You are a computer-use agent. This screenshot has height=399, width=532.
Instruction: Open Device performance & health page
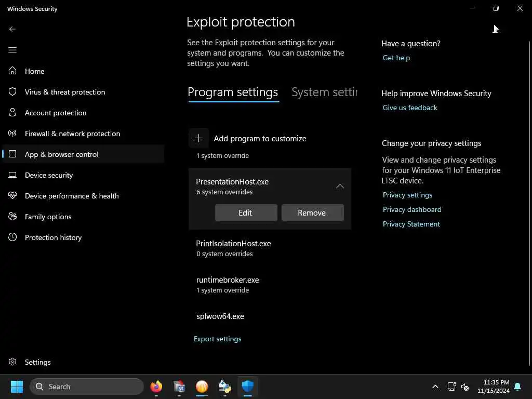tap(83, 195)
